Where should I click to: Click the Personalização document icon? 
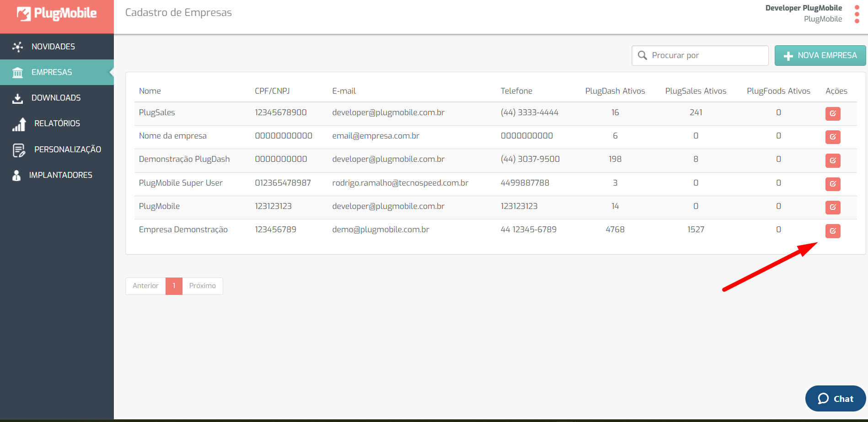pyautogui.click(x=19, y=150)
